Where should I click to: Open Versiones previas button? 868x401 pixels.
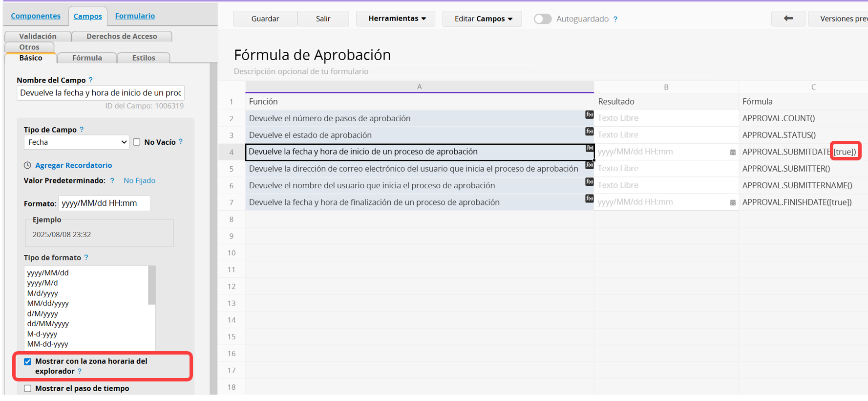pyautogui.click(x=838, y=19)
